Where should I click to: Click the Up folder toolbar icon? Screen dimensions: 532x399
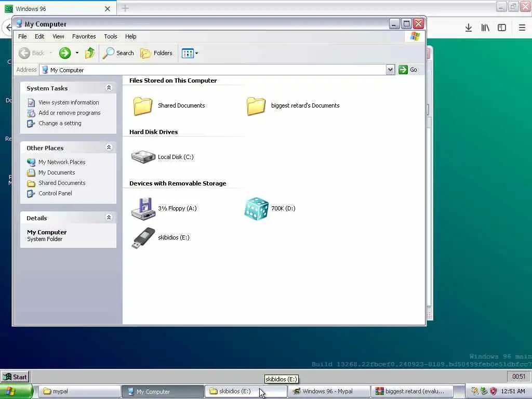[x=90, y=53]
